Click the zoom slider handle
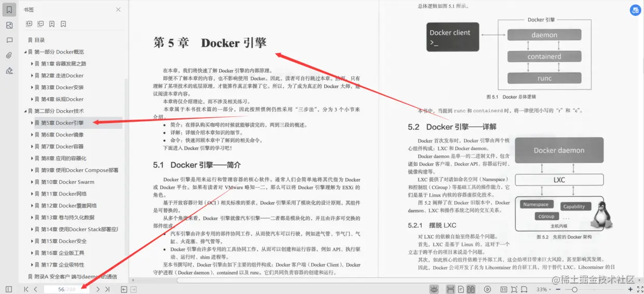Viewport: 644px width, 294px height. pyautogui.click(x=573, y=289)
